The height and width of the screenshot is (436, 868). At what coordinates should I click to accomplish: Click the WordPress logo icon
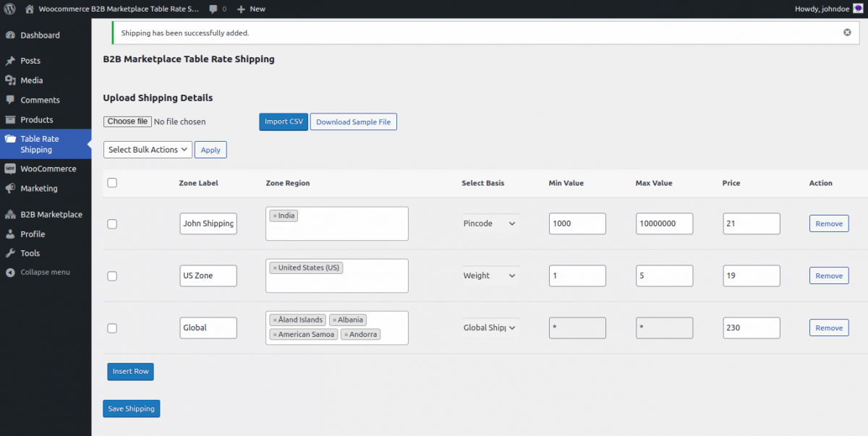10,9
